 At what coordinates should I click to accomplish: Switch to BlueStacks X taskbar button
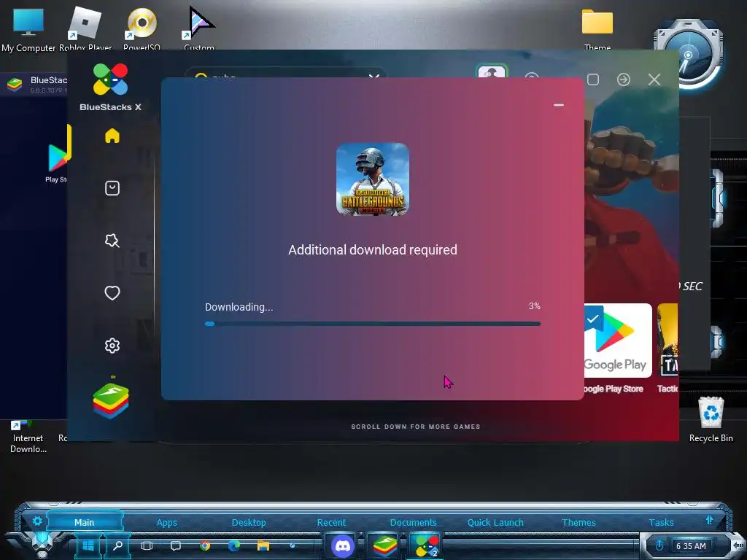point(426,545)
